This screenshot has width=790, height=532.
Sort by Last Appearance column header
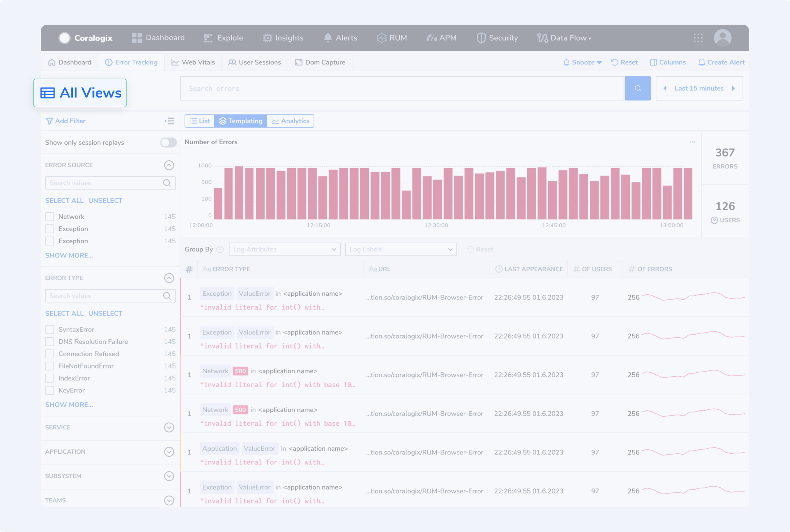pos(529,269)
